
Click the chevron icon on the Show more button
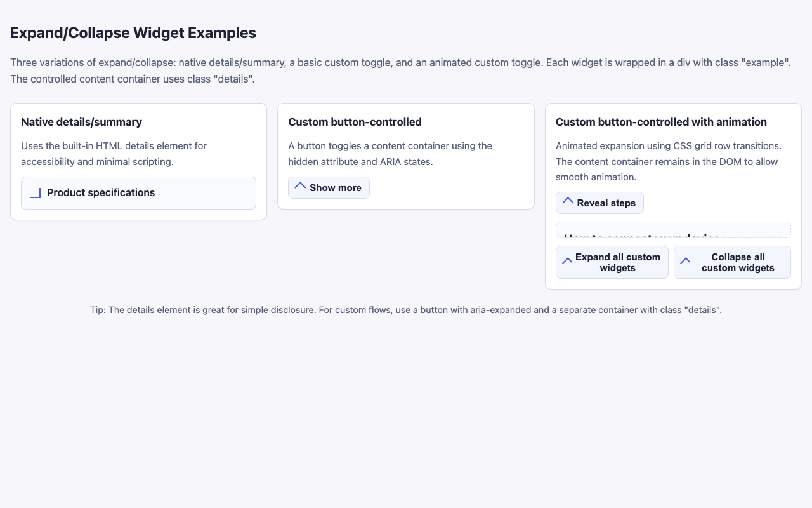[299, 186]
